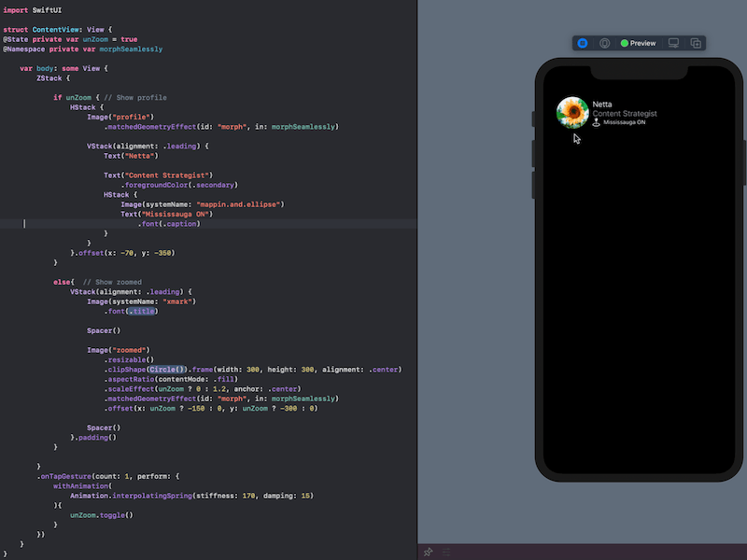Click the highlighted .title text in the code

(x=140, y=311)
